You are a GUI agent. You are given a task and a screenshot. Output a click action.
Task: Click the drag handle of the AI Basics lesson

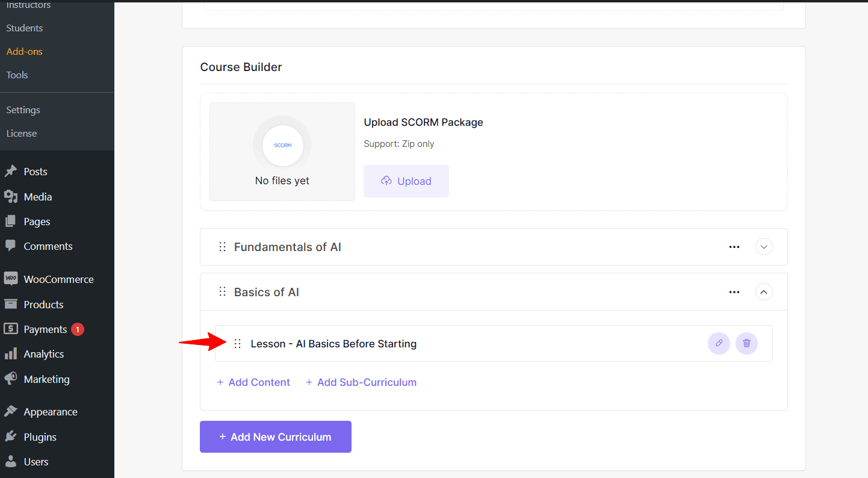(237, 343)
